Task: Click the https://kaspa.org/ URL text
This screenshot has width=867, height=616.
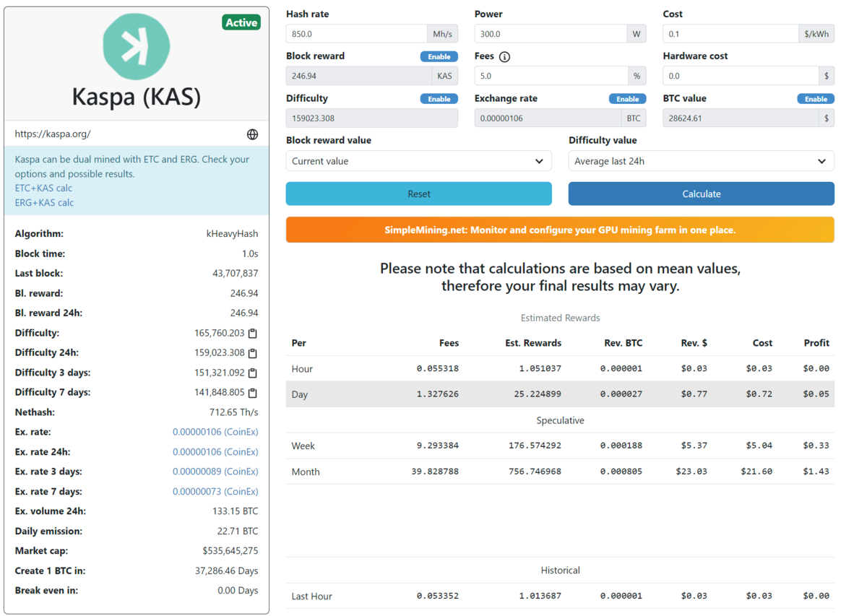Action: coord(53,134)
